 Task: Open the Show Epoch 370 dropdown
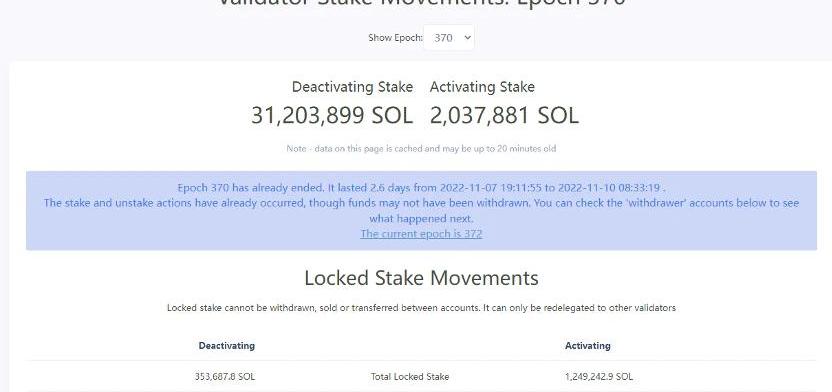pos(448,38)
